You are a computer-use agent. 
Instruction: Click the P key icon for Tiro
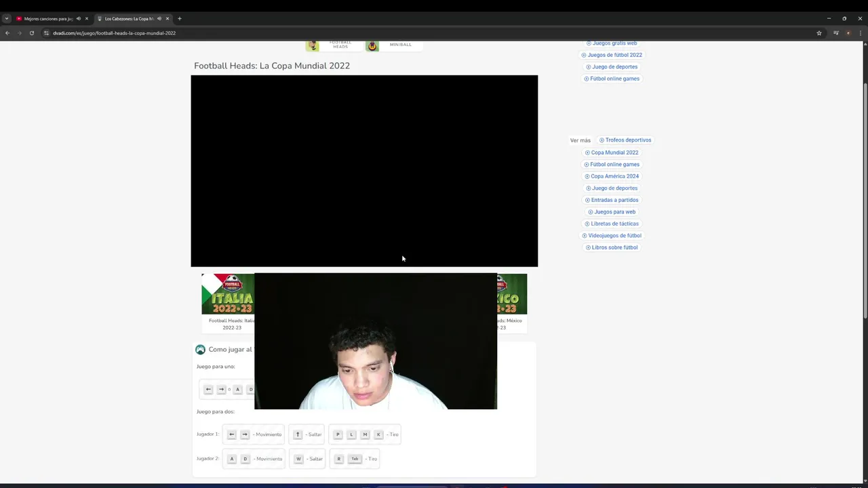[x=338, y=434]
